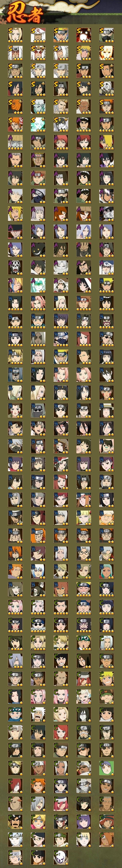Viewport: 122px width, 868px height.
Task: Pick the black-and-white skull-faced portrait
Action: coord(15,267)
